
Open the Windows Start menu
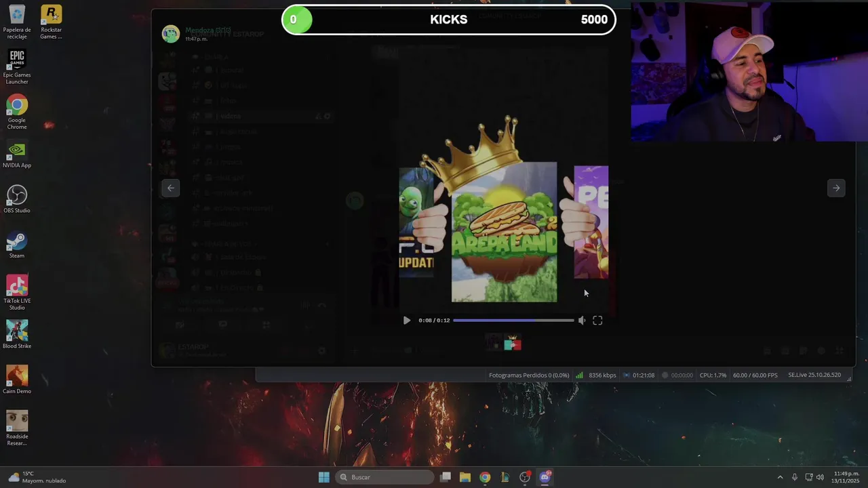click(x=323, y=477)
